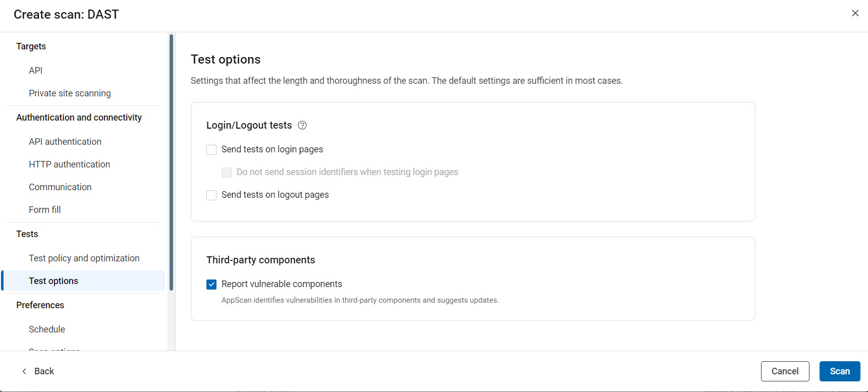Cancel the scan creation
This screenshot has width=868, height=392.
(785, 371)
